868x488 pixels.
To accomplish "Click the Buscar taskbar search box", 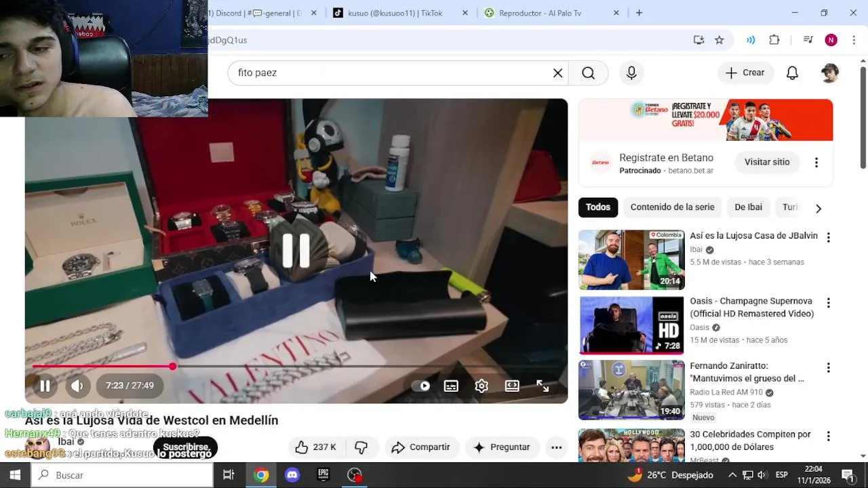I will coord(122,475).
